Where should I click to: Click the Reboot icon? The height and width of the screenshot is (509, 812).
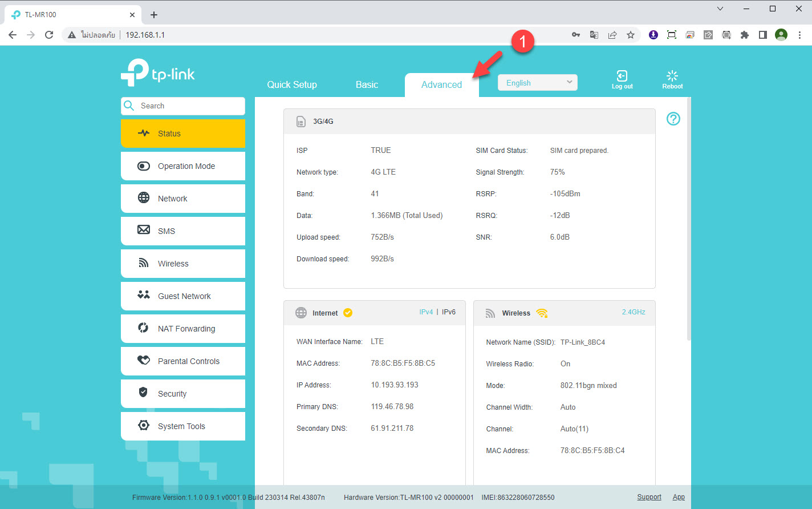point(672,76)
